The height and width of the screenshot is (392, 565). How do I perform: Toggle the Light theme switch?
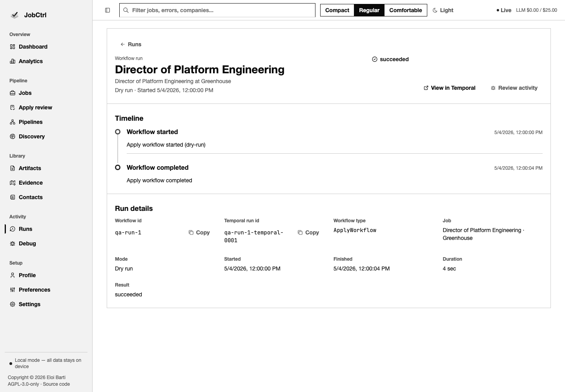pos(443,10)
